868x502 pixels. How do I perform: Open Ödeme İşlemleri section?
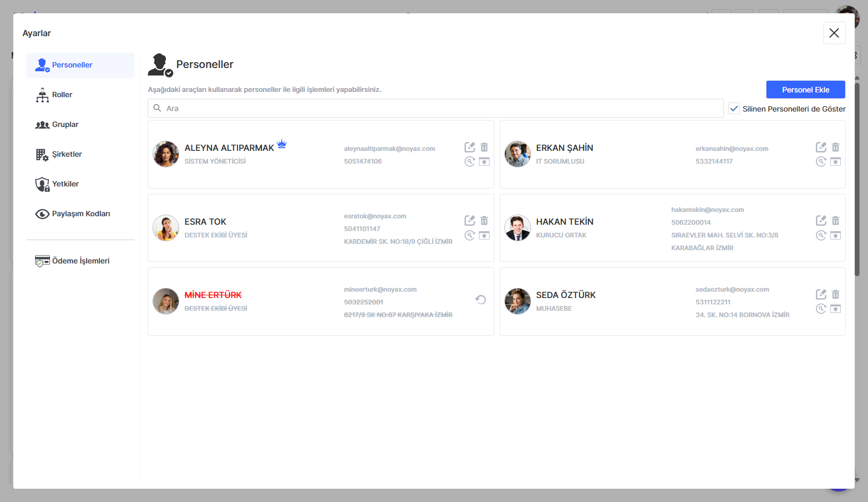click(80, 261)
